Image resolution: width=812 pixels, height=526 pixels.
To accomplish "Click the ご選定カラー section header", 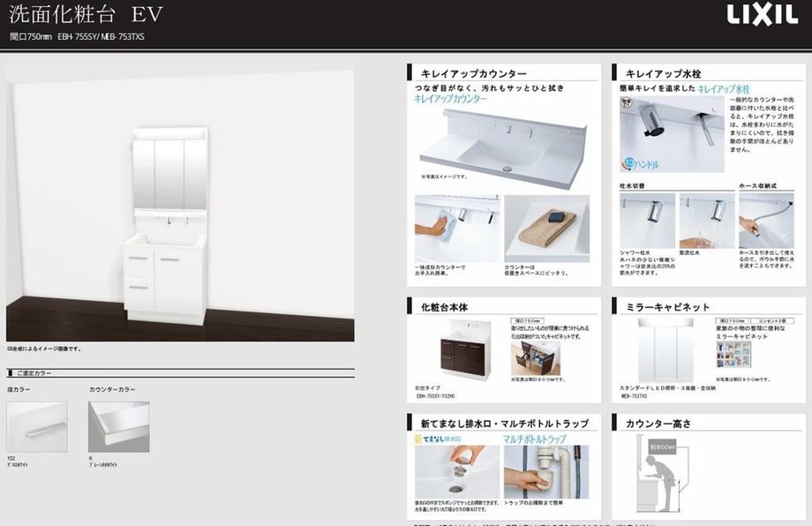I will [x=35, y=373].
